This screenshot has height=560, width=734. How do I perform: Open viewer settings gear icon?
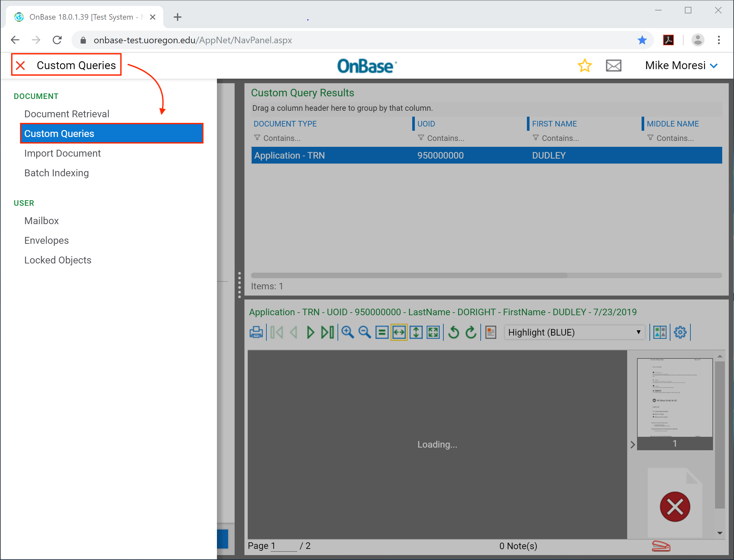tap(680, 332)
